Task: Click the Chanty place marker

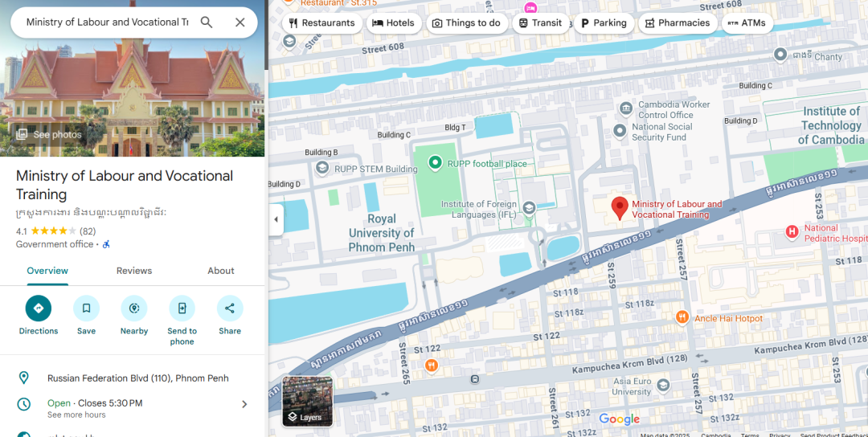Action: click(780, 54)
